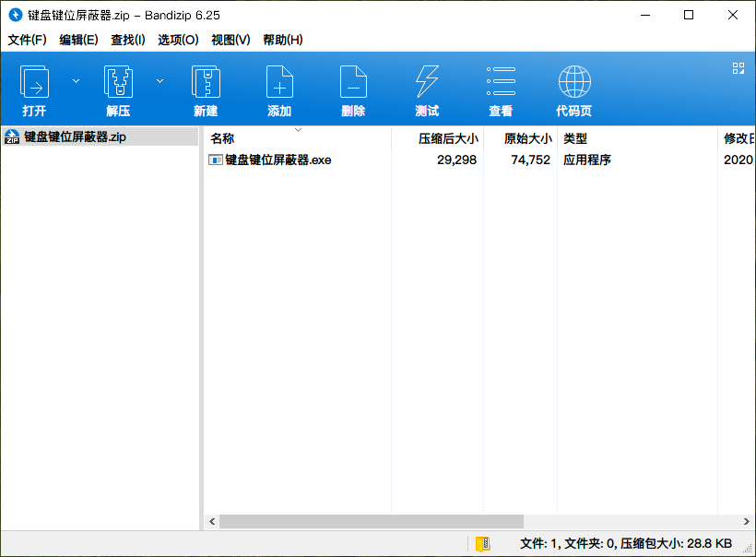Click the right arrow of the horizontal scrollbar
Image resolution: width=756 pixels, height=557 pixels.
click(x=747, y=521)
